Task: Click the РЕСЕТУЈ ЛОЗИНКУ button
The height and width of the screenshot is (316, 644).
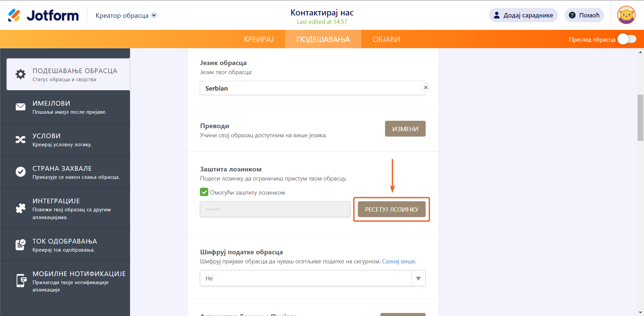Action: click(x=391, y=209)
